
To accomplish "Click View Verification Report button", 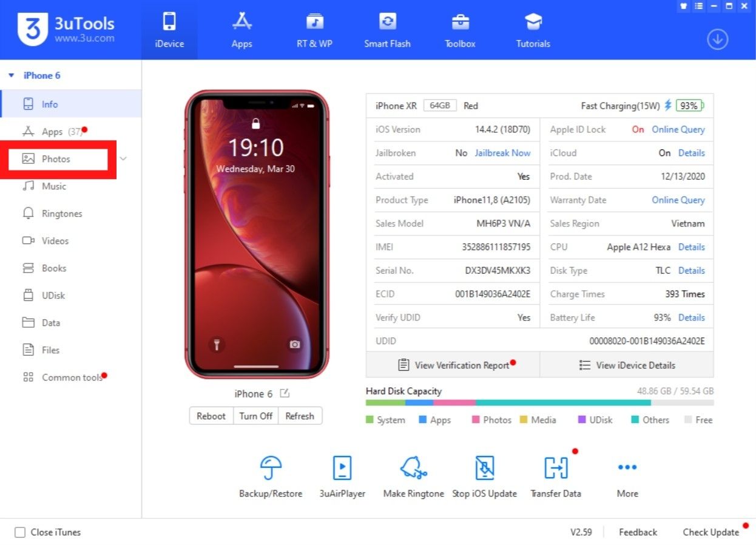I will coord(453,365).
